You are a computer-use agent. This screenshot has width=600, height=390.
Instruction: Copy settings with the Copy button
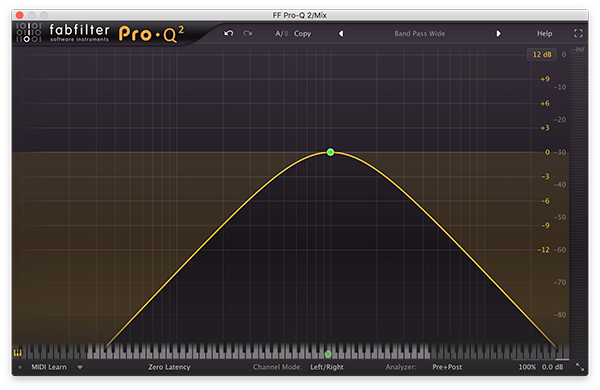pyautogui.click(x=302, y=34)
